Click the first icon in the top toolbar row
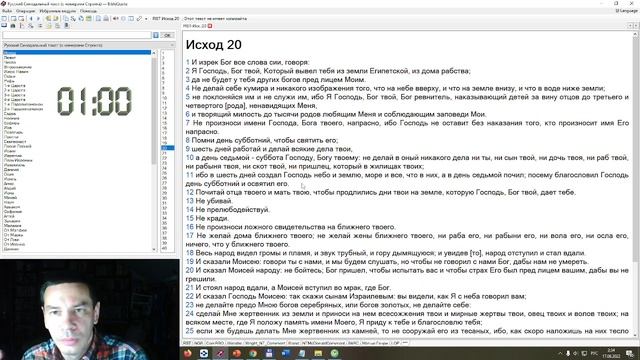This screenshot has width=640, height=360. point(4,19)
